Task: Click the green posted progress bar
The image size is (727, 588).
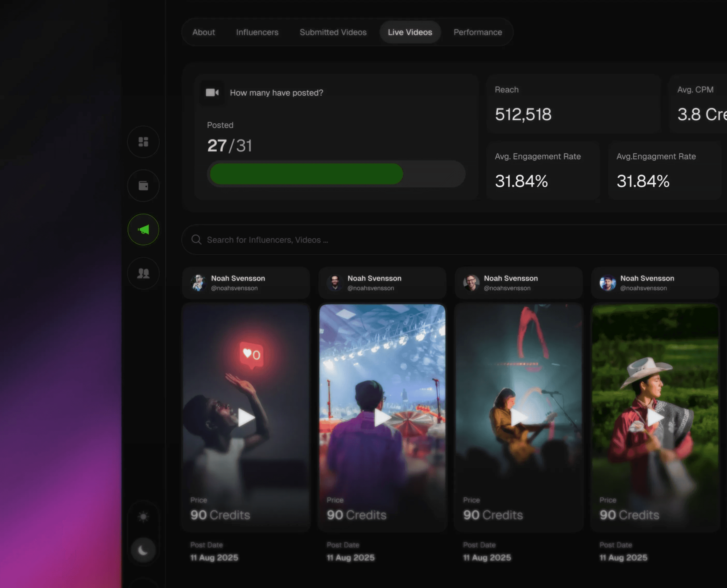Action: pyautogui.click(x=306, y=174)
